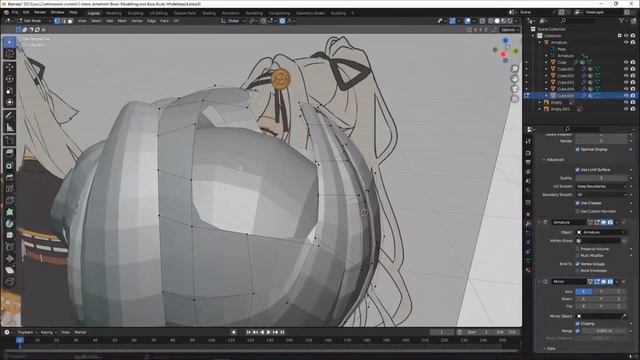This screenshot has height=360, width=640.
Task: Enable Mirror axis X button
Action: tap(583, 291)
